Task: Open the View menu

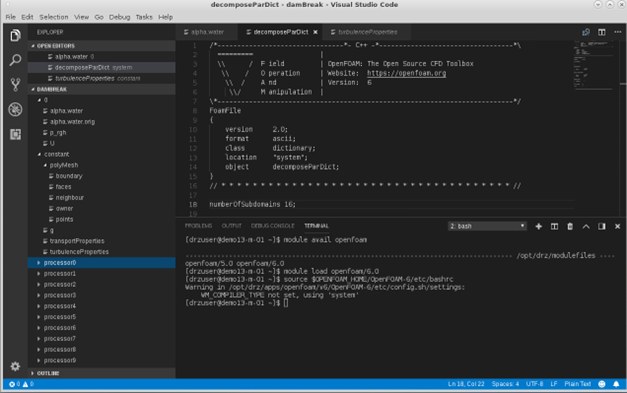Action: [81, 17]
